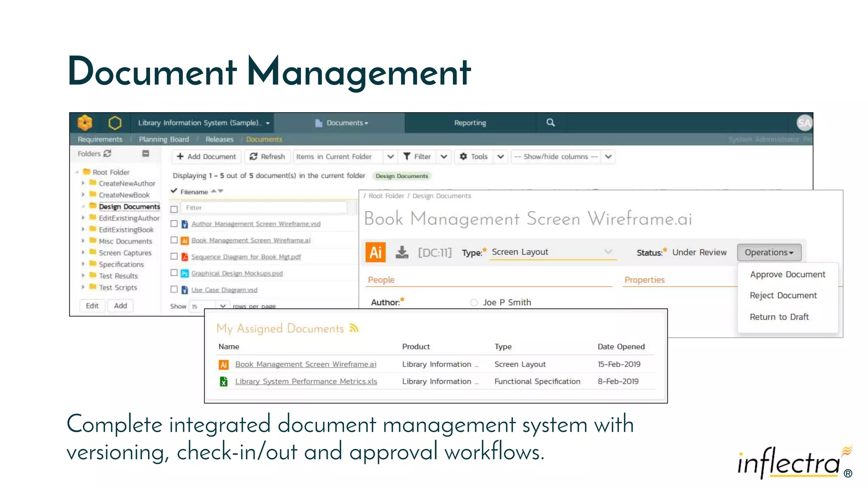Open the Operations dropdown button
This screenshot has height=488, width=868.
point(769,252)
